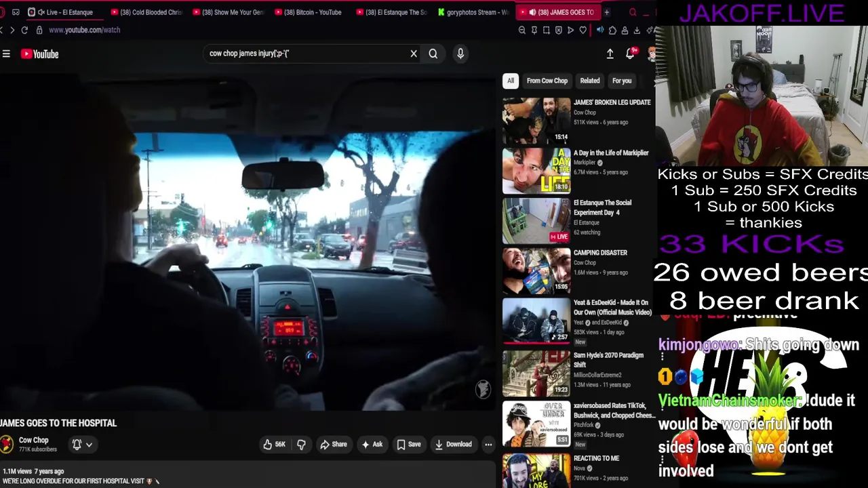Open A Day in the Life of Markiplier
The height and width of the screenshot is (488, 868).
tap(611, 153)
